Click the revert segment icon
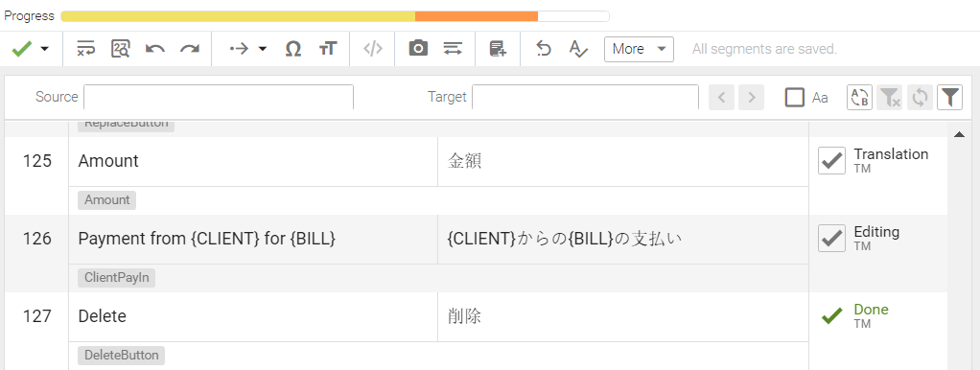Image resolution: width=980 pixels, height=370 pixels. (544, 49)
